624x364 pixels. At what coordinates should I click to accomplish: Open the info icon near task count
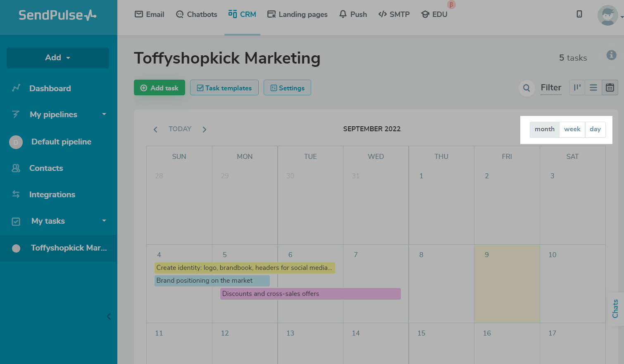(612, 55)
